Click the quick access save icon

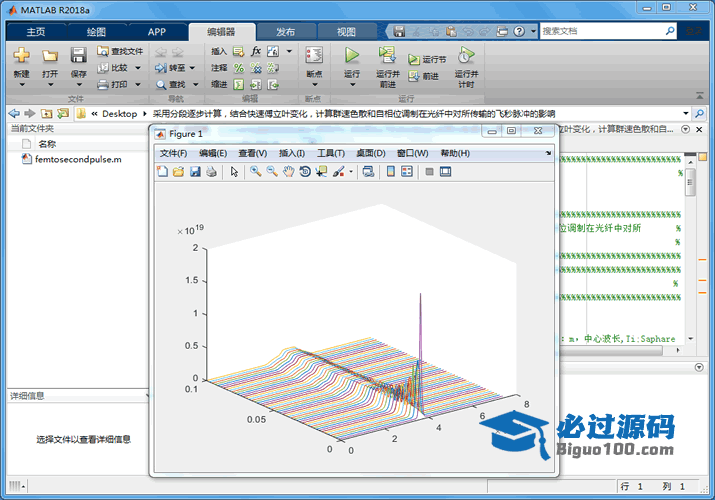pos(399,31)
